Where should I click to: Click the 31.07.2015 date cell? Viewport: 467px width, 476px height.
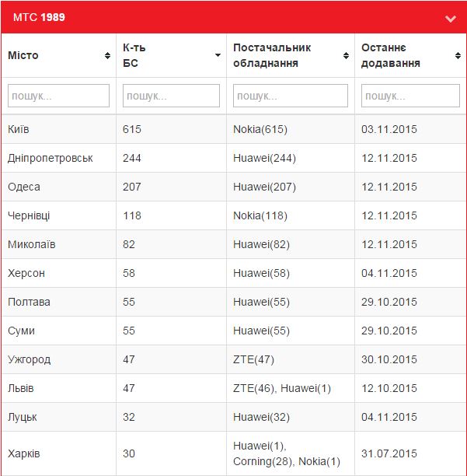coord(410,453)
